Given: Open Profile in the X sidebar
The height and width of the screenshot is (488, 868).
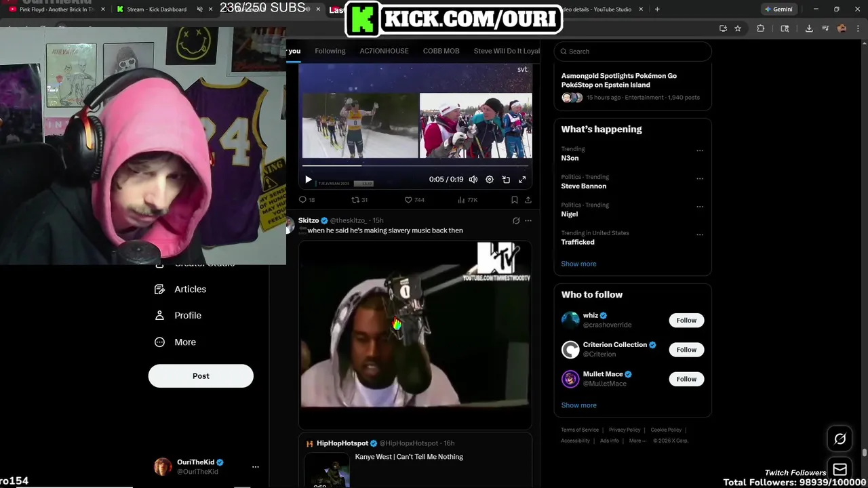Looking at the screenshot, I should pos(178,316).
